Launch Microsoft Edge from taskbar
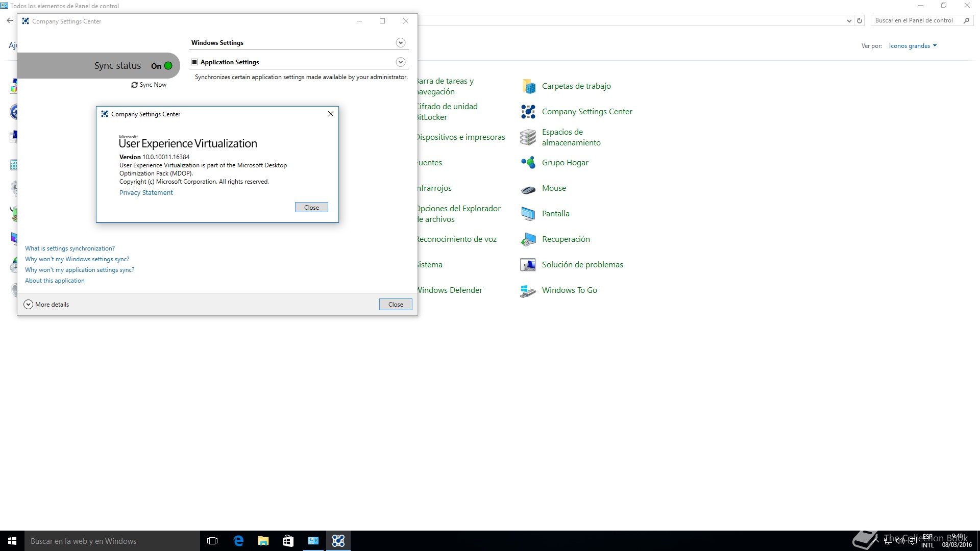Viewport: 980px width, 551px height. [x=238, y=541]
